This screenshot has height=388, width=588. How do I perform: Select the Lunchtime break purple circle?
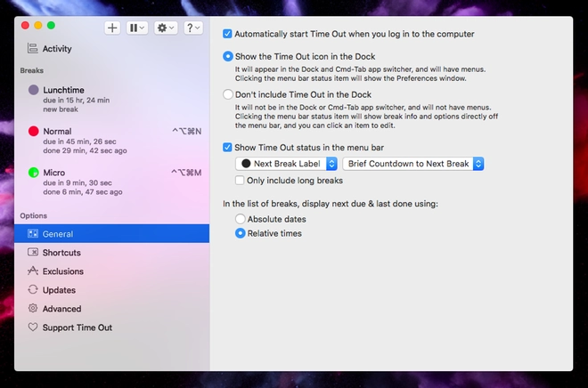(33, 90)
